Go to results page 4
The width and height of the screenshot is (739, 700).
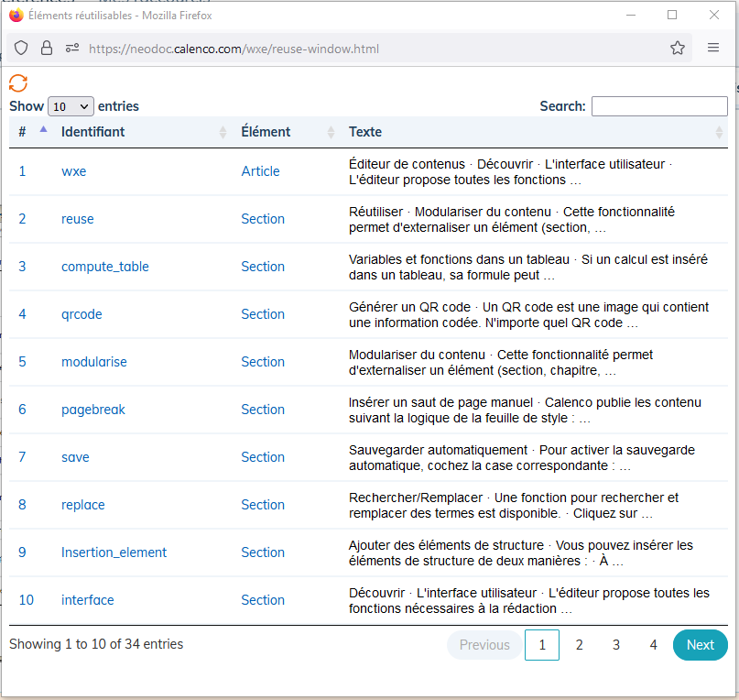pos(653,645)
